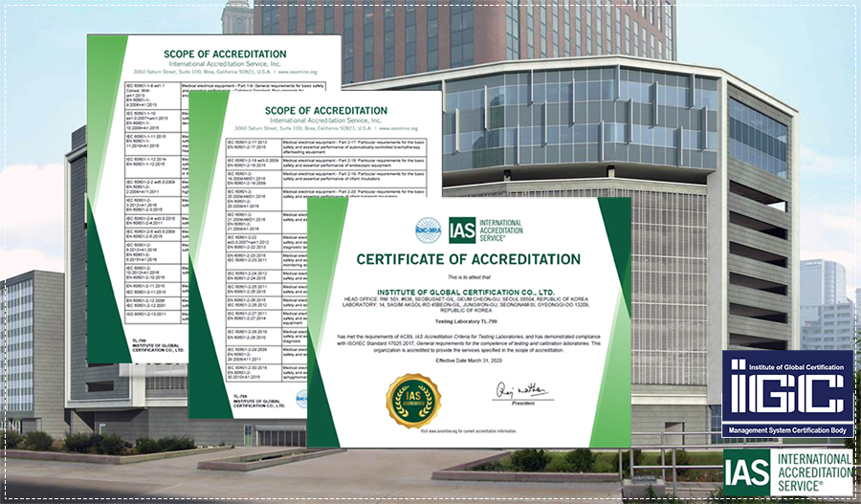Viewport: 861px width, 504px height.
Task: Click the 'Part 2-19 infant incubators' description cell
Action: point(354,179)
